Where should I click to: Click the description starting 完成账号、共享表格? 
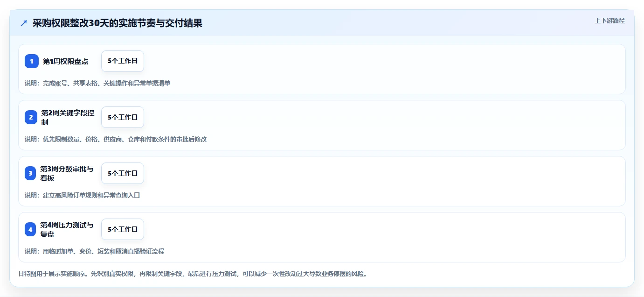pyautogui.click(x=97, y=83)
